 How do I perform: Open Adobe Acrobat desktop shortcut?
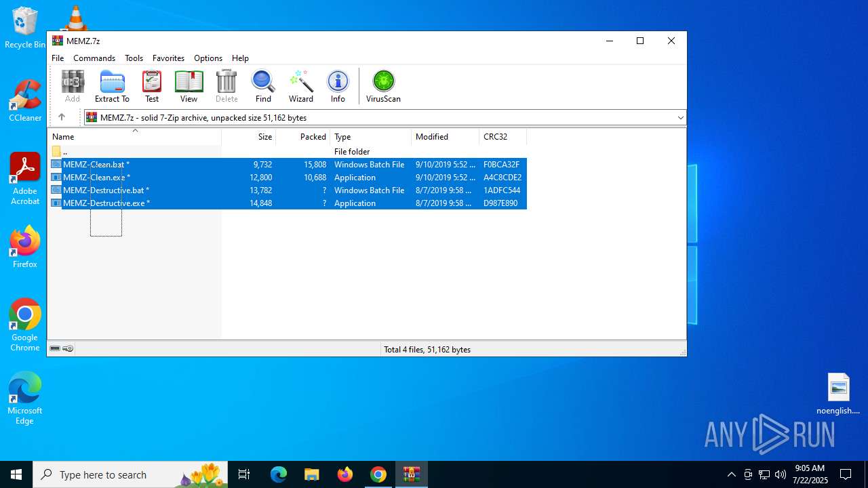tap(25, 179)
